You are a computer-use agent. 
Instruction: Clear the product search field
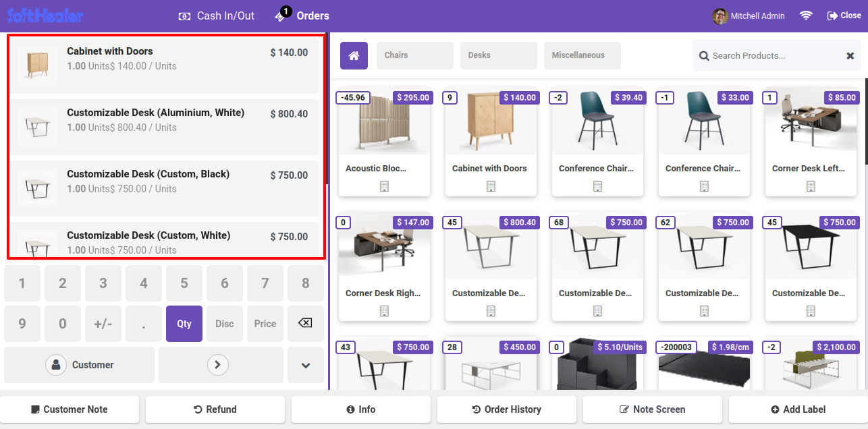850,56
